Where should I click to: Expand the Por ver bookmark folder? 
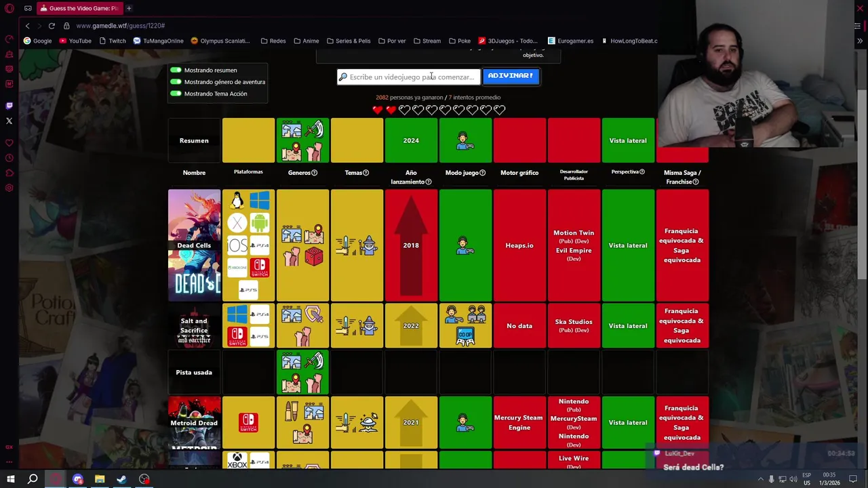coord(392,41)
